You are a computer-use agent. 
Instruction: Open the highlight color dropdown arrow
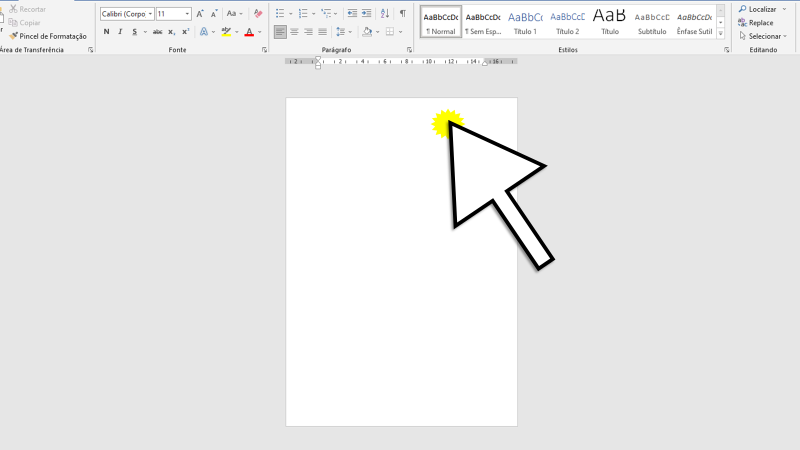point(237,32)
